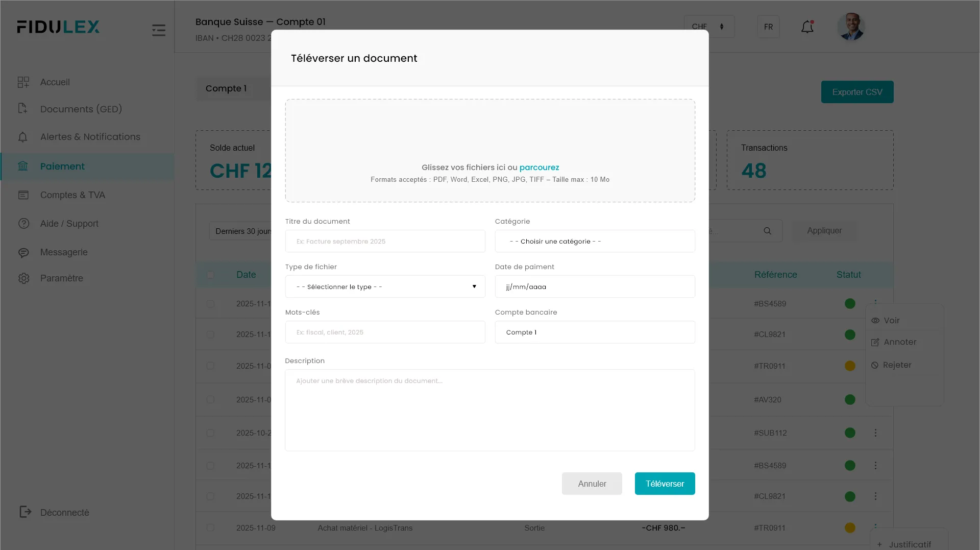
Task: Open Documents (GED) in sidebar
Action: tap(81, 109)
